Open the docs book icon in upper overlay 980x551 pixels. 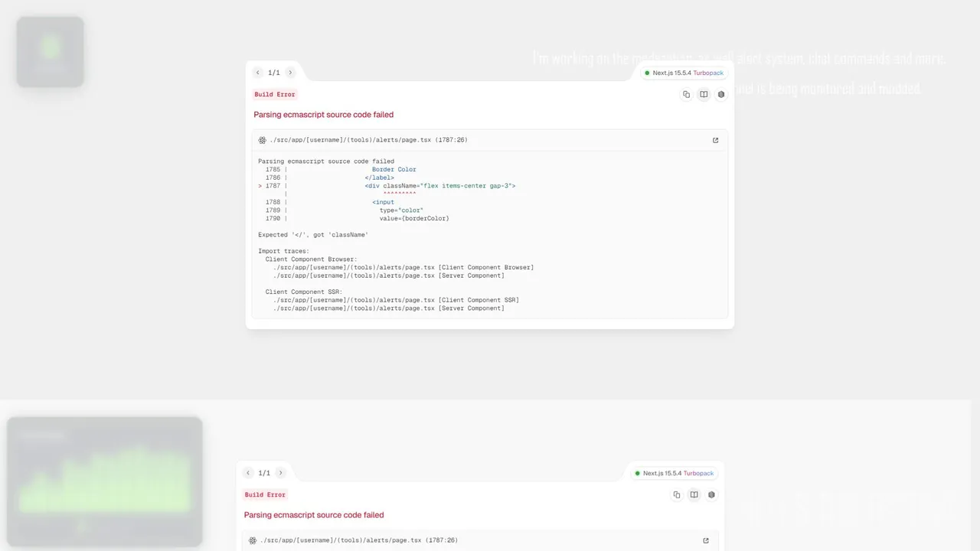click(x=704, y=94)
